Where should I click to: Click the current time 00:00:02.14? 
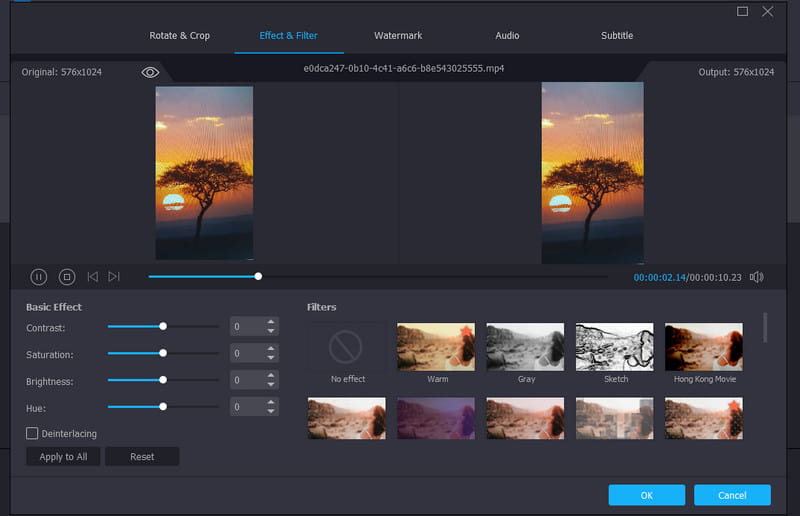coord(659,278)
